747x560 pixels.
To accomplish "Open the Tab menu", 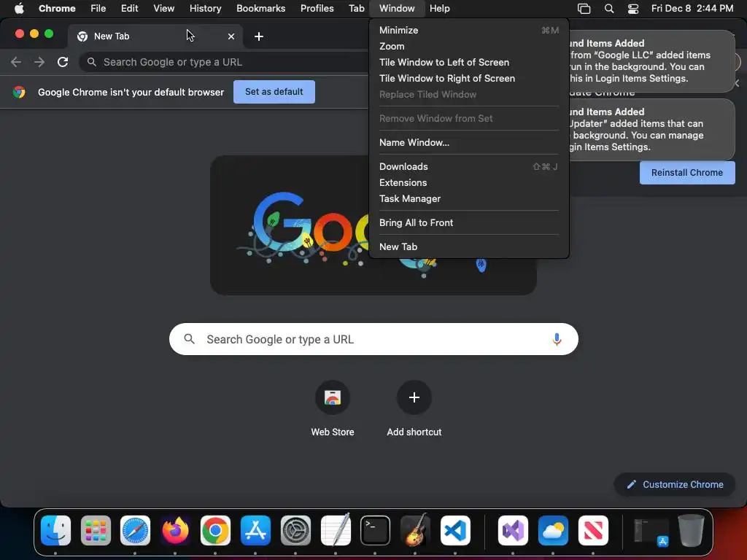I will pos(356,8).
